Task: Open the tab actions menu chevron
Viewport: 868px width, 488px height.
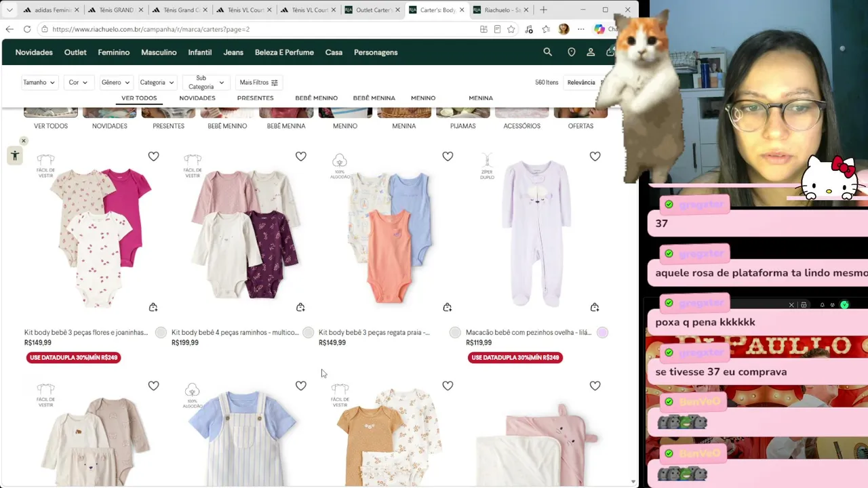Action: click(x=9, y=9)
